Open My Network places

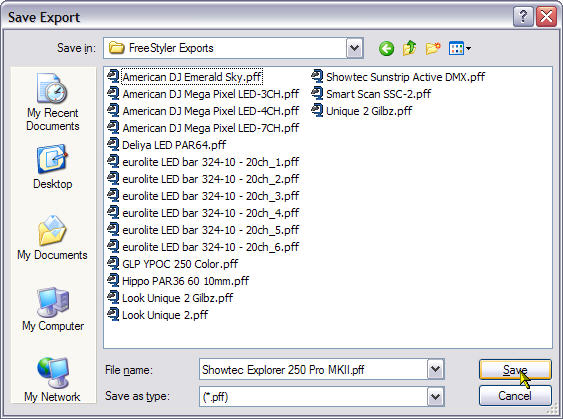52,380
